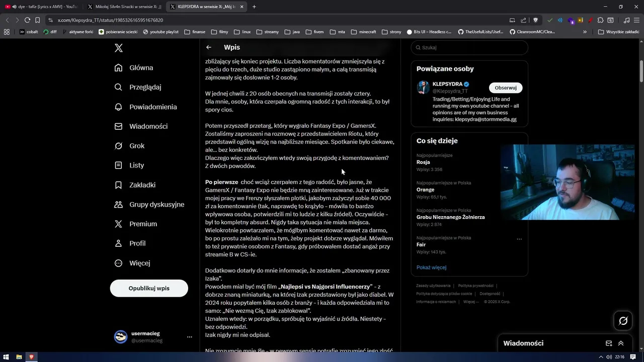Open Grupy dyskusyjne communities

149,205
